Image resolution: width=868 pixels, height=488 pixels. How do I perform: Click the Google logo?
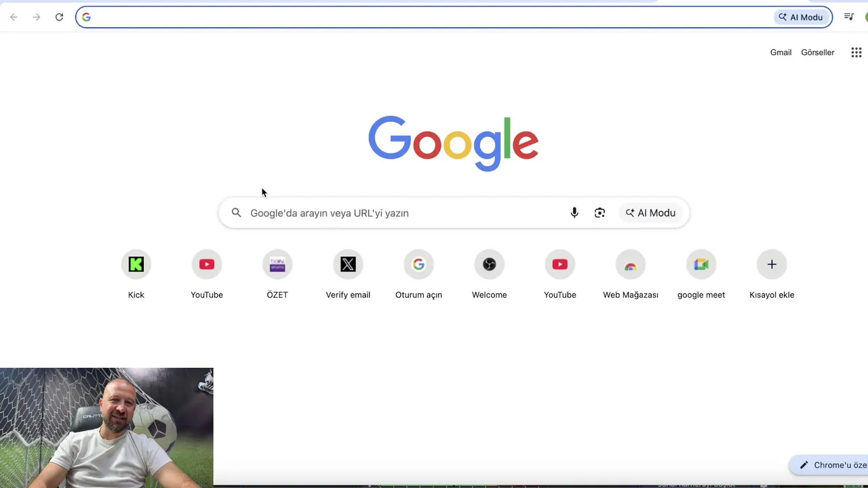[453, 144]
